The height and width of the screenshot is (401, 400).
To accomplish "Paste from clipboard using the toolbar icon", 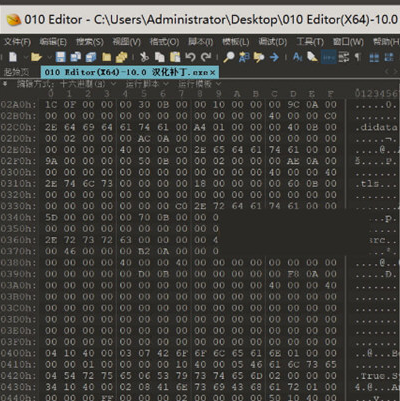I will [x=175, y=57].
